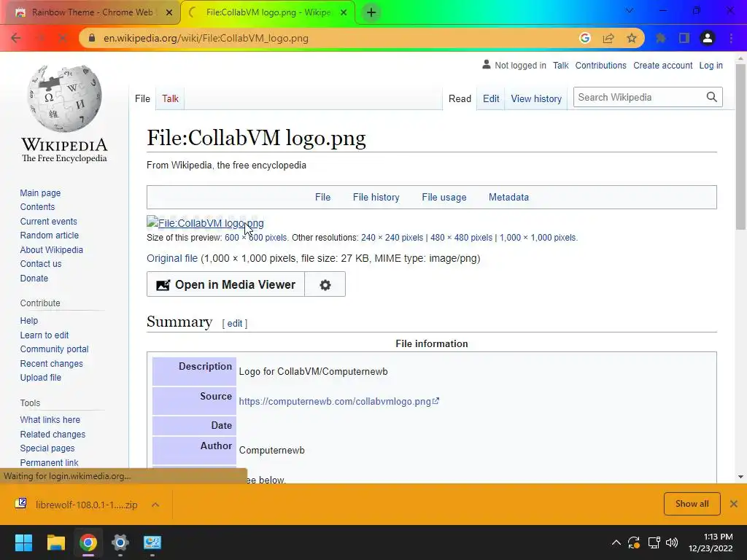Click the magnifier search button in Wikipedia

coord(712,97)
